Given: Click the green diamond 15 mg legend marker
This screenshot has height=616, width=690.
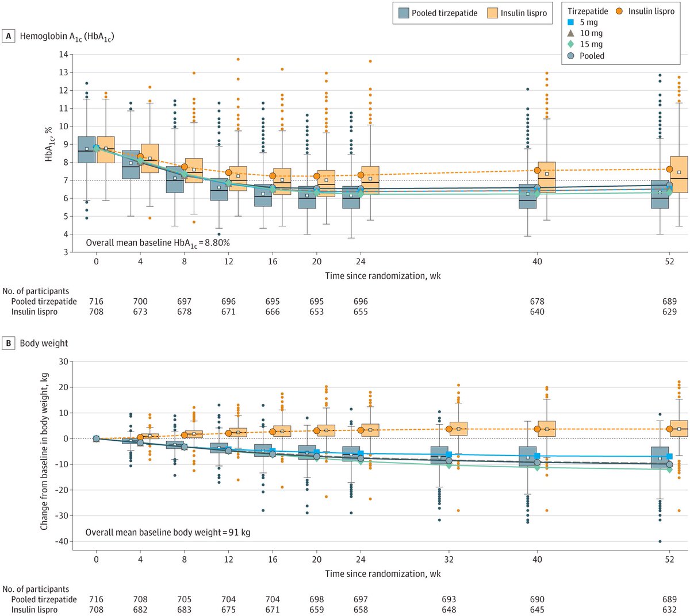Looking at the screenshot, I should 571,44.
